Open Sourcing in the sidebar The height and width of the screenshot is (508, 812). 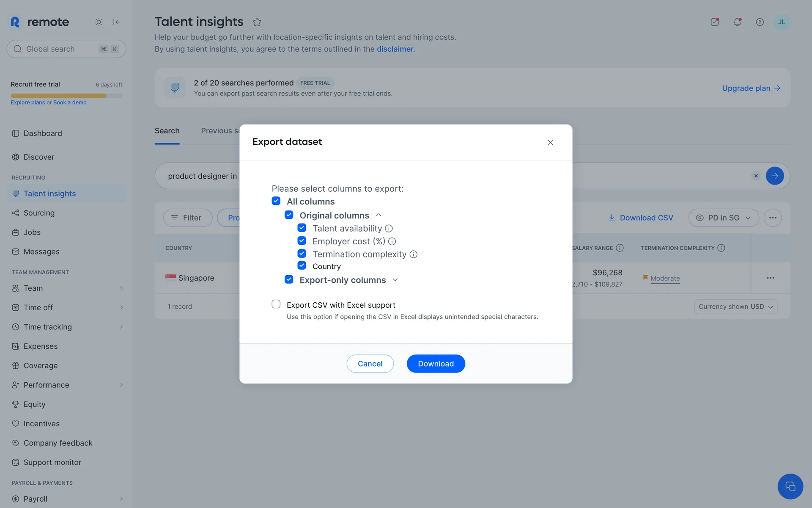pos(39,213)
